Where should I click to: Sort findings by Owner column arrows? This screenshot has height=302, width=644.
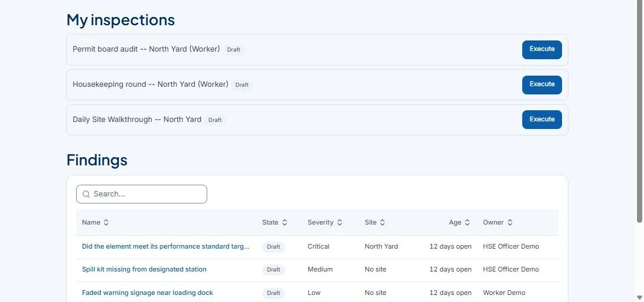coord(510,222)
